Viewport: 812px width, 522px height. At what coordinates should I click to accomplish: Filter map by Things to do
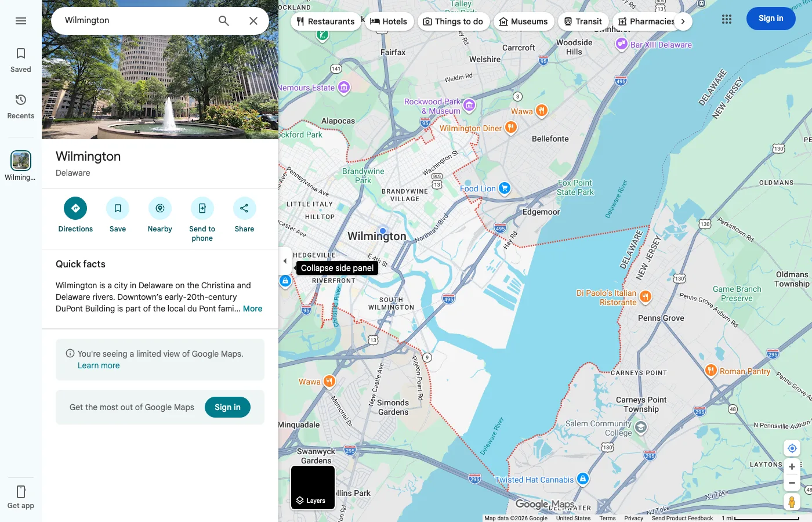(454, 21)
